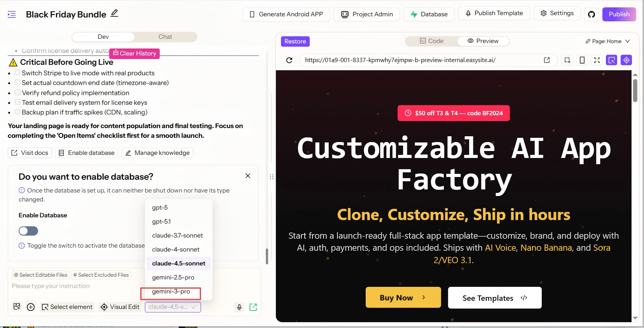This screenshot has width=644, height=328.
Task: Click the preview scrollbar down arrow
Action: click(635, 318)
